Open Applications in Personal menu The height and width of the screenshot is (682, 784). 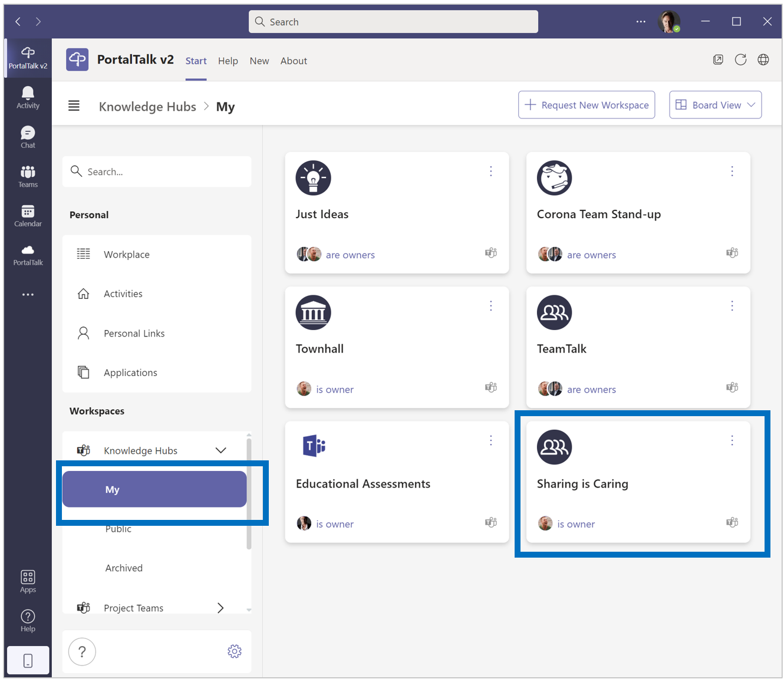click(x=157, y=373)
